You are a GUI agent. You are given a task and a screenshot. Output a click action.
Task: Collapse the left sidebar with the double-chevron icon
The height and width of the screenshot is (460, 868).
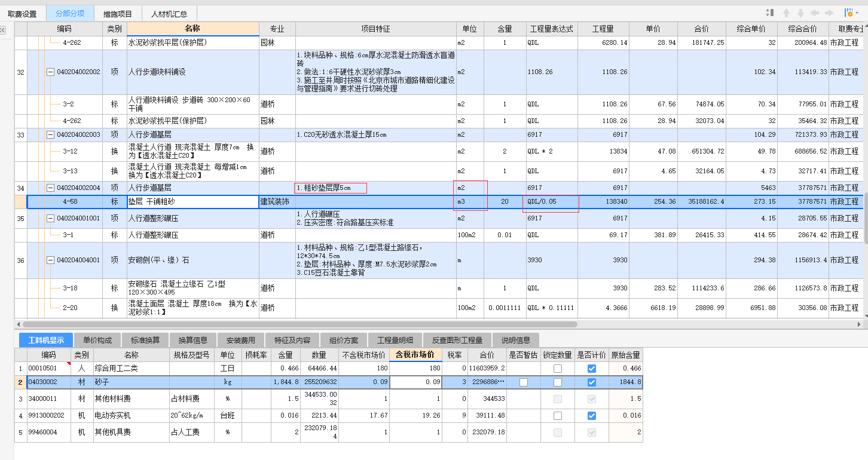(x=2, y=30)
